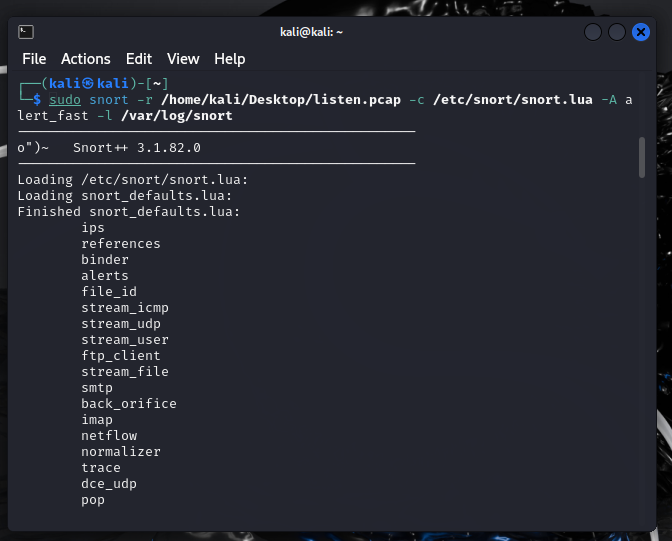Click 'Finished snort_defaults.lua:' line

pos(129,212)
